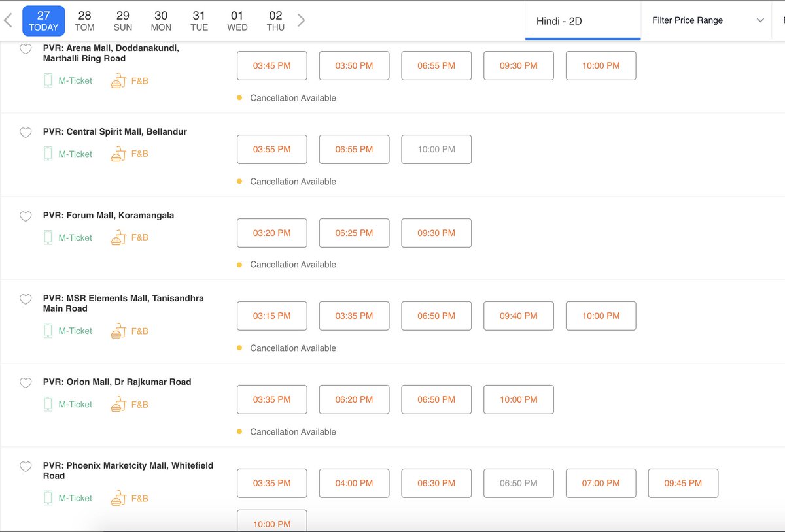Book 10:00 PM show at Arena Mall
Screen dimensions: 785x532
pos(601,65)
